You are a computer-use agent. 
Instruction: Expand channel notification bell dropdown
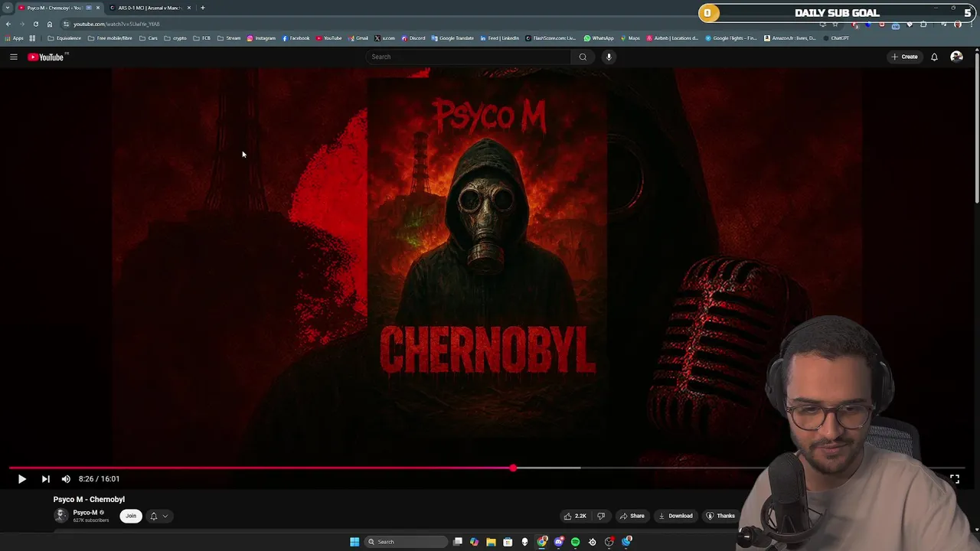click(x=158, y=516)
